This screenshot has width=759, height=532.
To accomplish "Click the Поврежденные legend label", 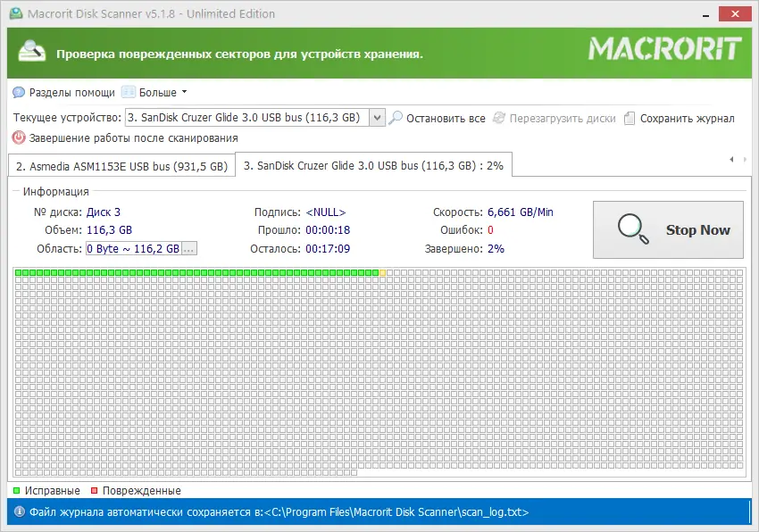I will click(141, 490).
